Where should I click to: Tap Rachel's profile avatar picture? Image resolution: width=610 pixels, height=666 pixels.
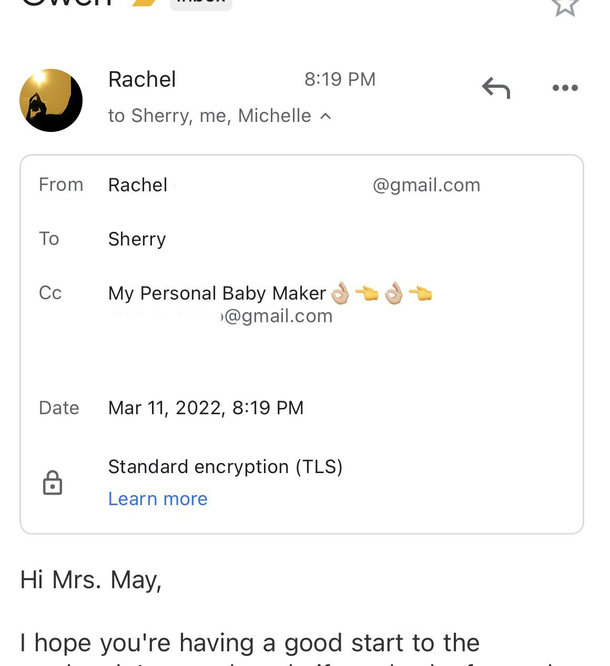click(51, 100)
